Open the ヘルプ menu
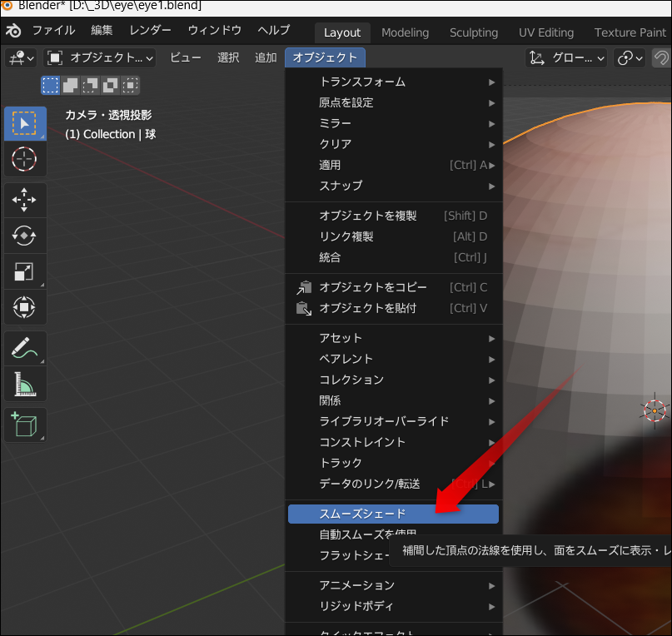The width and height of the screenshot is (672, 636). pyautogui.click(x=273, y=31)
